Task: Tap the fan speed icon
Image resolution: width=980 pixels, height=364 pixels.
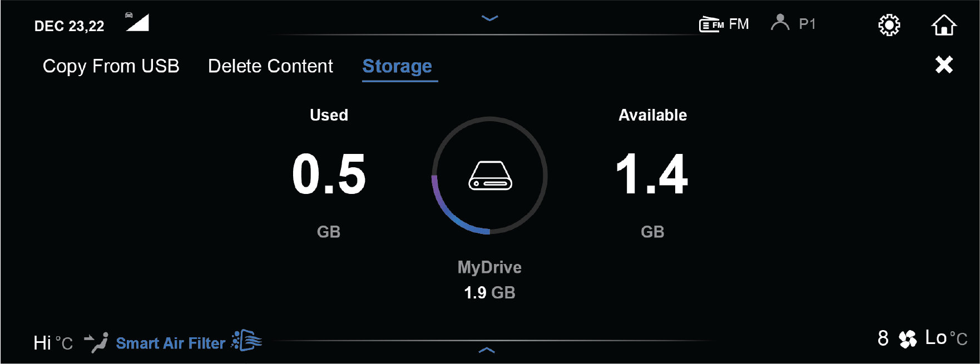Action: [908, 338]
